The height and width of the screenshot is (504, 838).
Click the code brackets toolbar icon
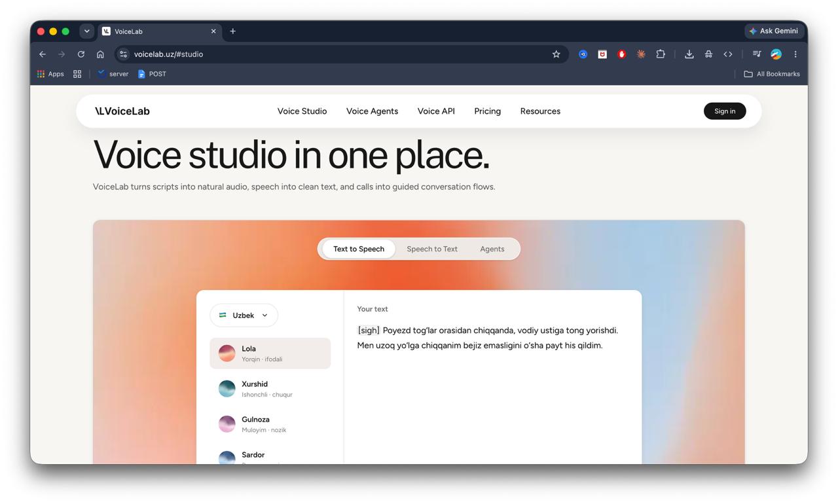pos(728,54)
